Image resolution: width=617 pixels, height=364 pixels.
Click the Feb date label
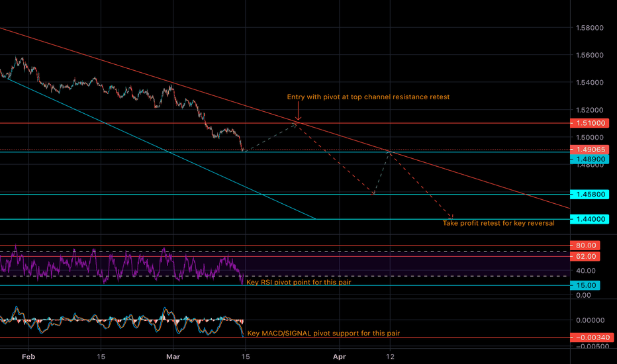pyautogui.click(x=28, y=357)
